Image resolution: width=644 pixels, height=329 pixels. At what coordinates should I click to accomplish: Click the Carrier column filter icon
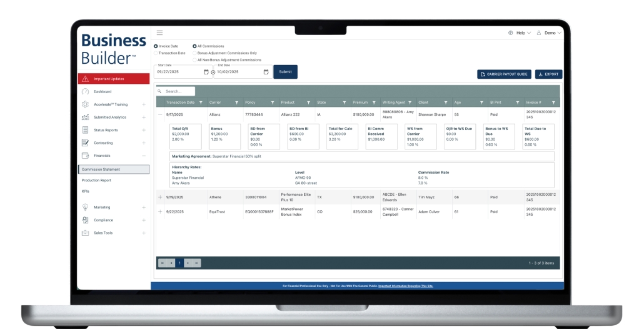236,102
